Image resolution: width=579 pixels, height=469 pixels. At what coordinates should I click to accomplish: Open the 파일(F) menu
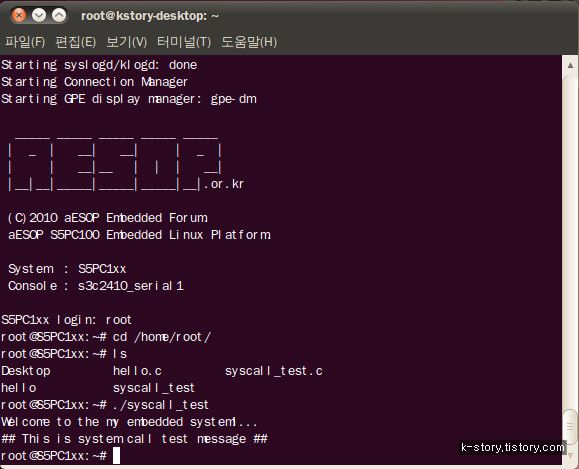(25, 42)
